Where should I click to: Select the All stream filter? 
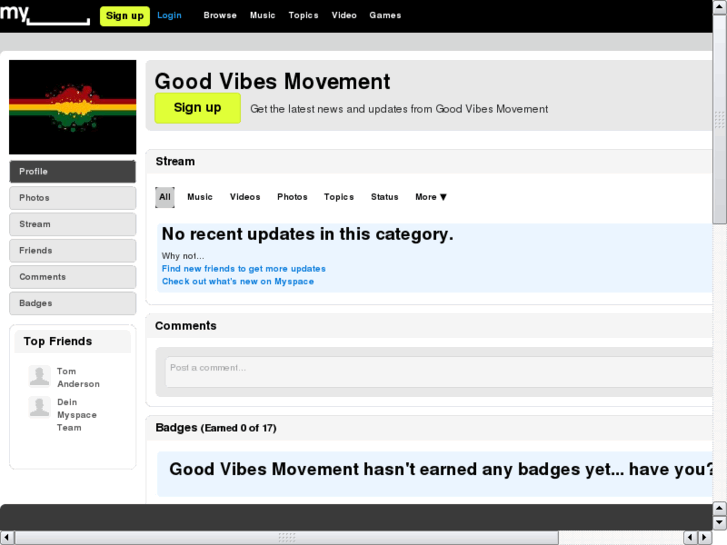click(165, 197)
